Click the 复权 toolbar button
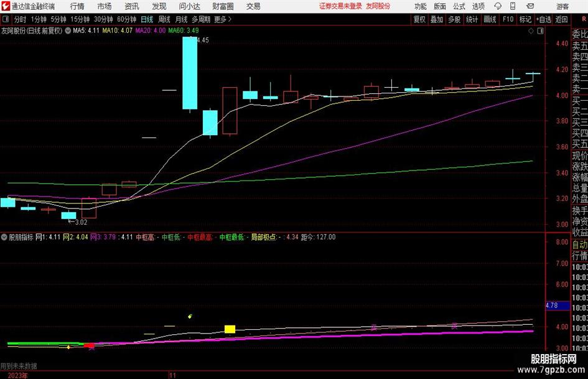This screenshot has width=588, height=379. [419, 19]
